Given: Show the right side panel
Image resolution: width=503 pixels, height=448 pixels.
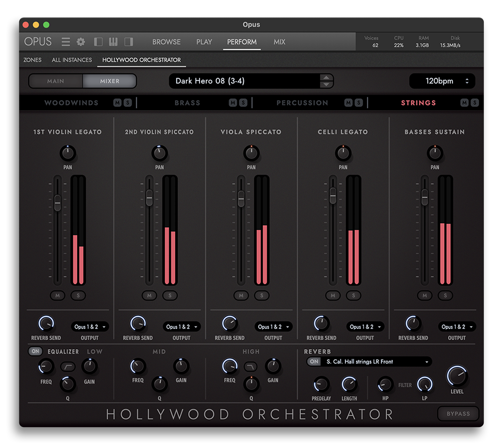Looking at the screenshot, I should 129,42.
